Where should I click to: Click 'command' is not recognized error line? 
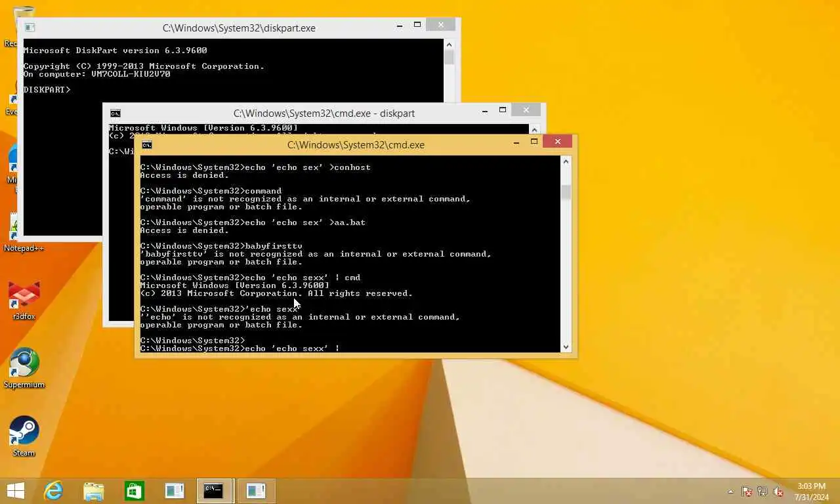tap(305, 199)
